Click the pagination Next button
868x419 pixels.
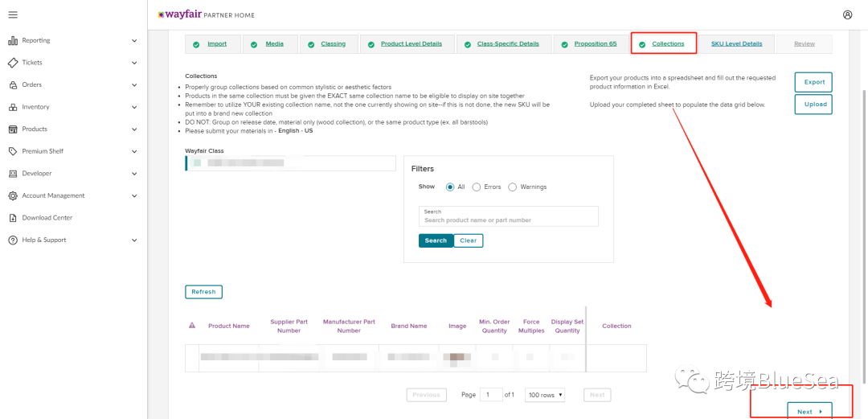coord(597,395)
